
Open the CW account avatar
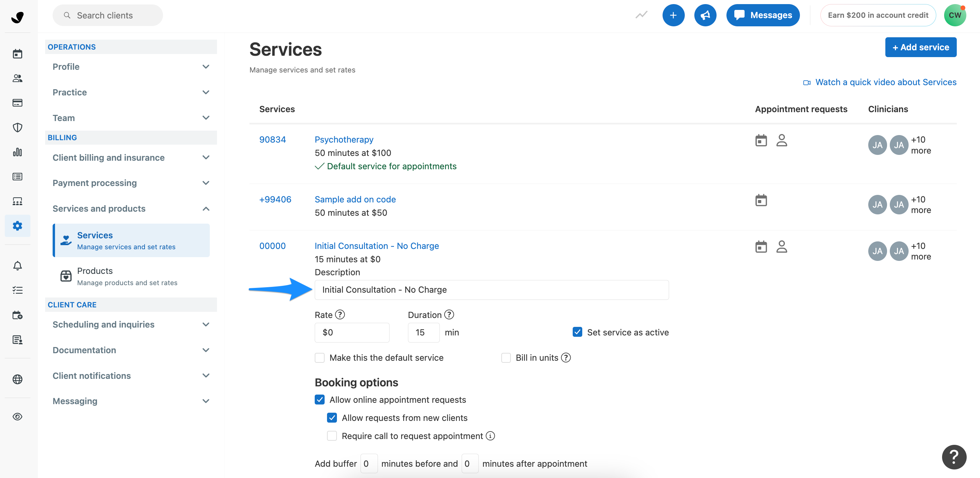[x=954, y=15]
